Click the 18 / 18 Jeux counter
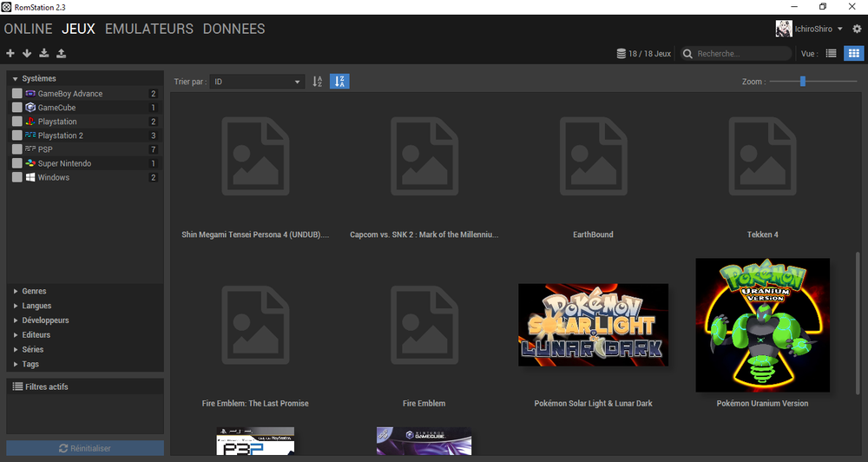 (x=649, y=54)
